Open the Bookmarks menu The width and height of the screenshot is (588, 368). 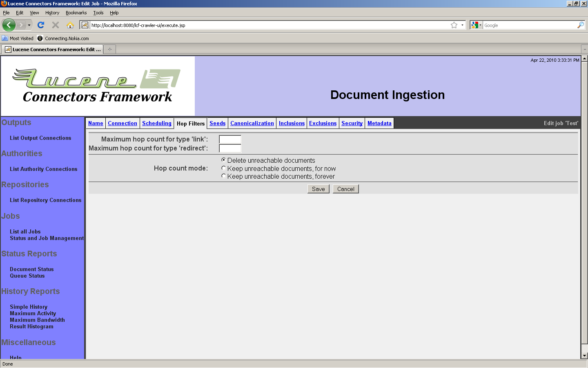(76, 13)
